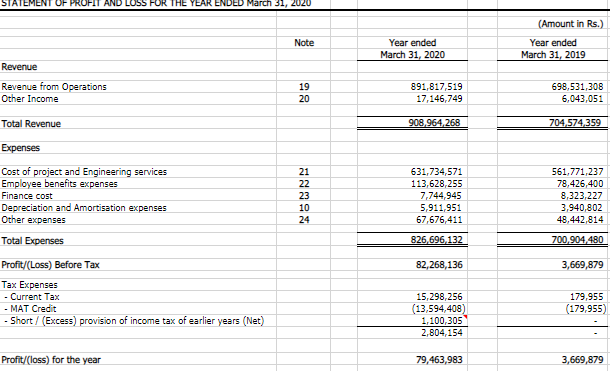Select the Year ended March 31, 2019 header
This screenshot has width=610, height=371.
pos(553,49)
